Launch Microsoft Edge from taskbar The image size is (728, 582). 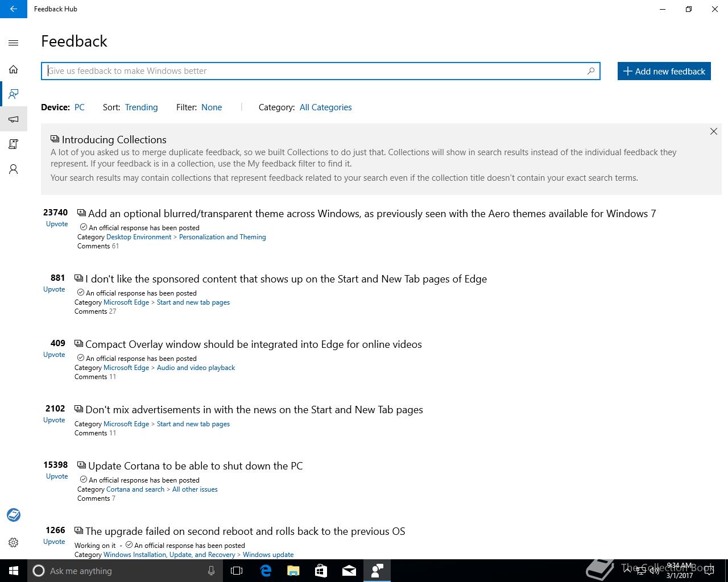click(265, 571)
